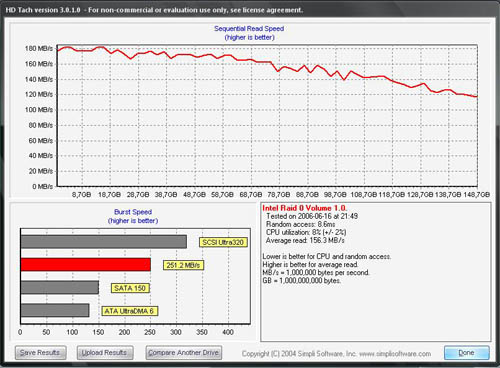The height and width of the screenshot is (368, 500).
Task: Click the Intel Raid 0 Volume heading
Action: tap(304, 208)
